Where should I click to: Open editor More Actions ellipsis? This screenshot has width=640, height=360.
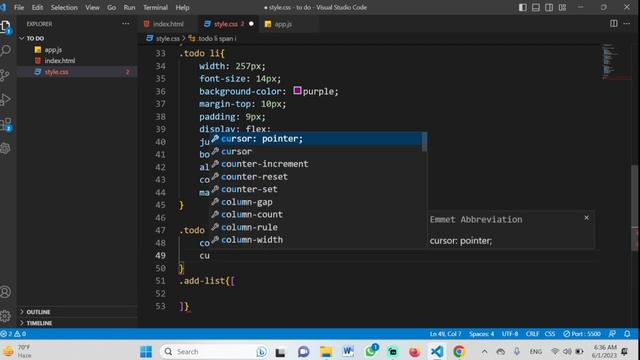(627, 24)
